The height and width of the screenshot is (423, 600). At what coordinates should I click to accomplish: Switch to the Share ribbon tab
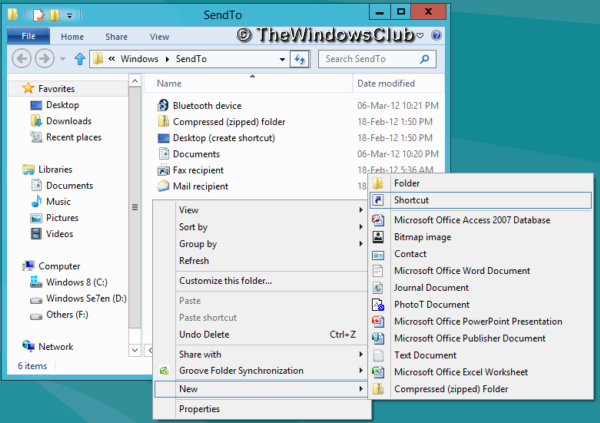coord(116,37)
